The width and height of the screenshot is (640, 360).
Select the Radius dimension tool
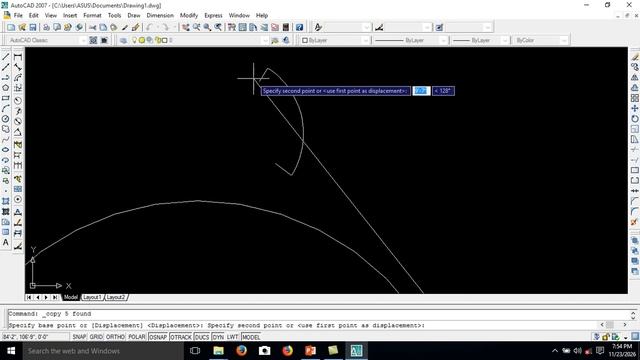coord(18,100)
